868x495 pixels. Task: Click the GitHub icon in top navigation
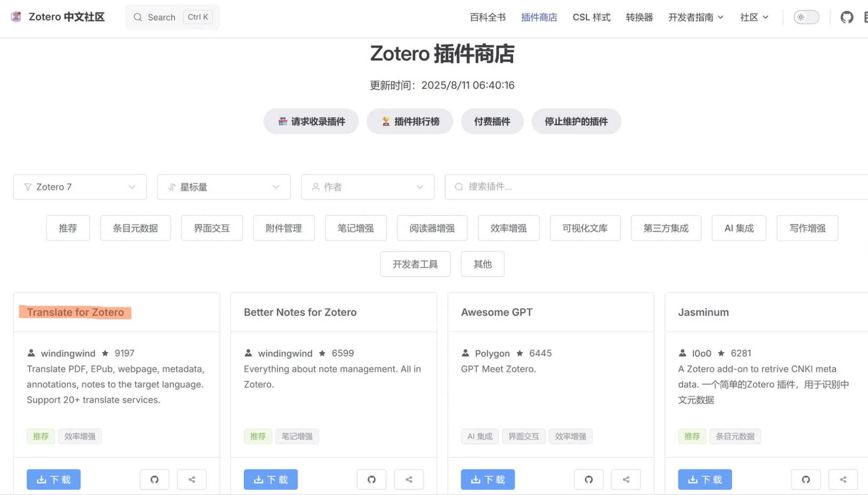pyautogui.click(x=847, y=17)
